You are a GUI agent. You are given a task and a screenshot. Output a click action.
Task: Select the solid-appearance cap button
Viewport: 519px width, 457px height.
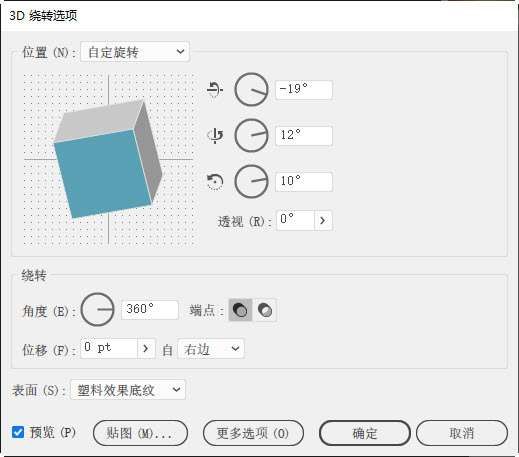[240, 310]
